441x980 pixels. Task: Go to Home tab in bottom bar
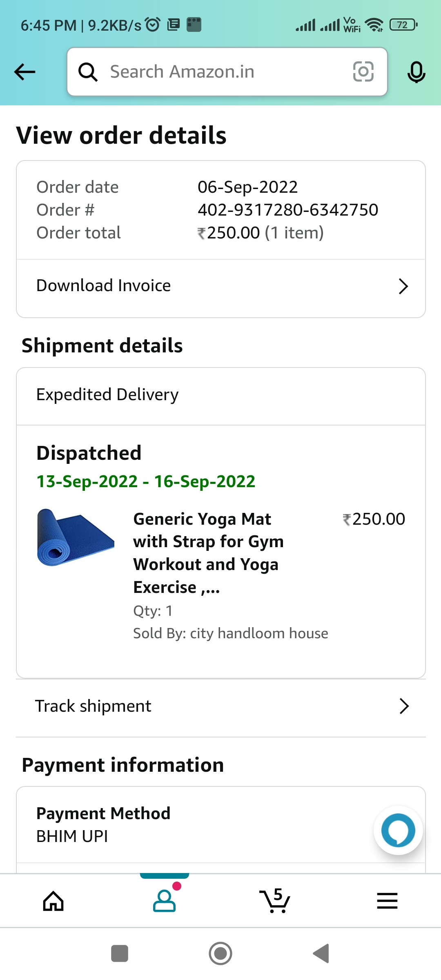[53, 901]
